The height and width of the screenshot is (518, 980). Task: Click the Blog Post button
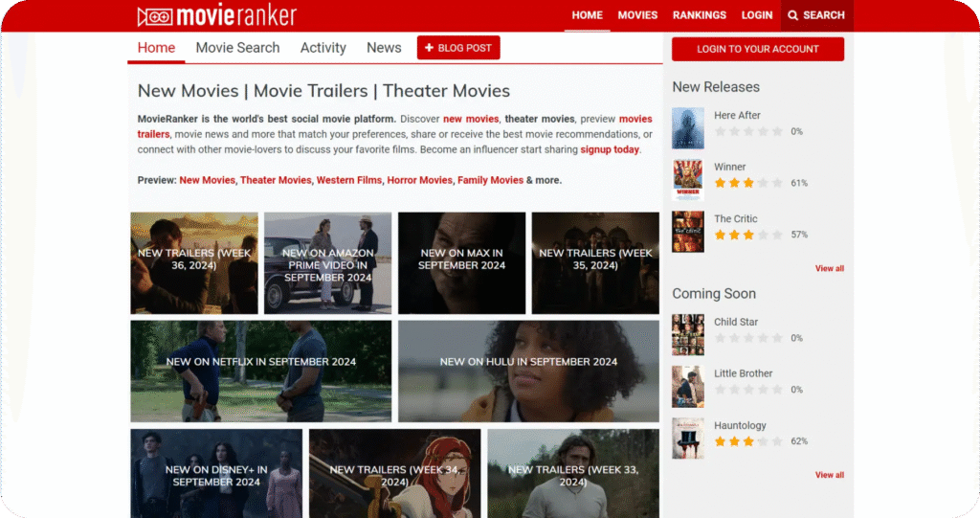(458, 48)
